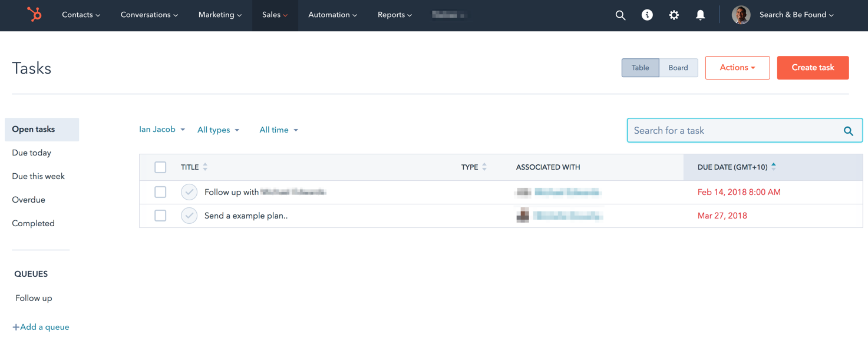Click the info help icon
Screen dimensions: 868x344
(x=647, y=15)
